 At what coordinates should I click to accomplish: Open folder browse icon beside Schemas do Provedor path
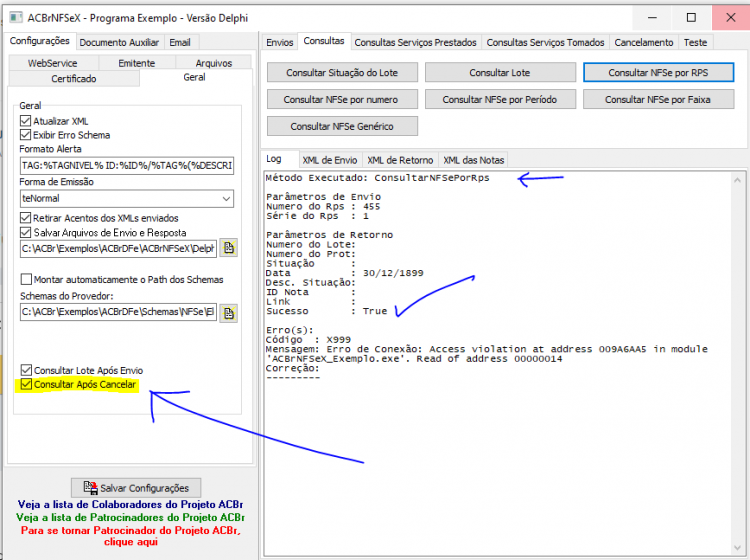[x=229, y=313]
